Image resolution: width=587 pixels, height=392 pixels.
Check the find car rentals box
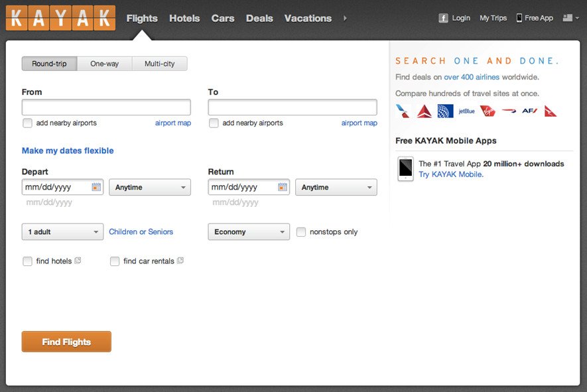tap(115, 261)
